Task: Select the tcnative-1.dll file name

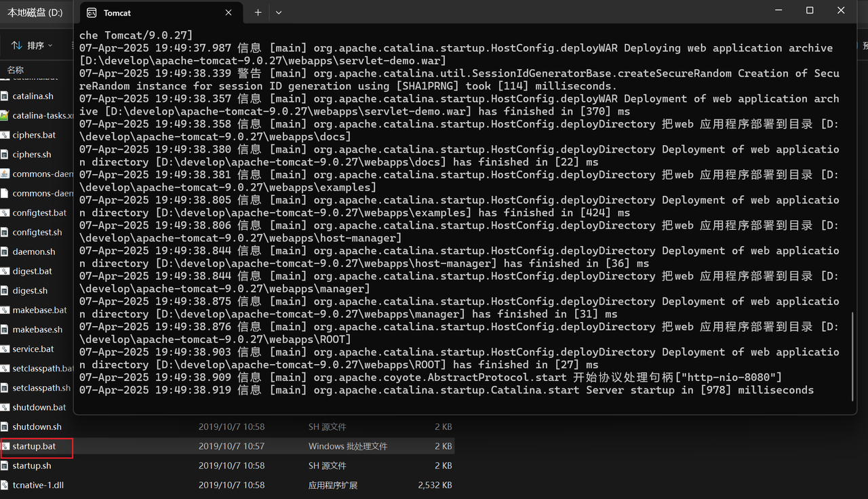Action: pyautogui.click(x=38, y=485)
